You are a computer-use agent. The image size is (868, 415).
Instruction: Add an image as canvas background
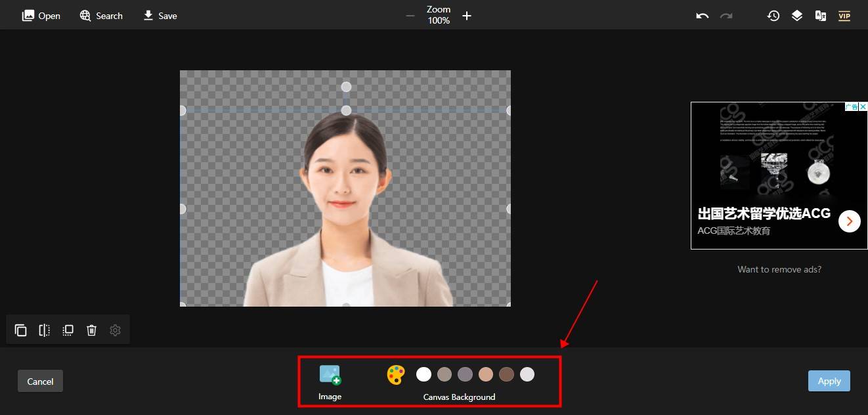pos(330,374)
